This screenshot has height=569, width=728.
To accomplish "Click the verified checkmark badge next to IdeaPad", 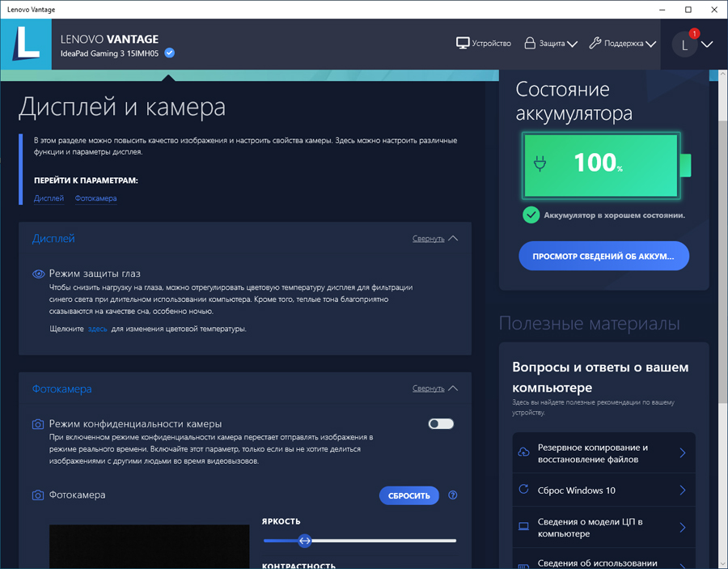I will (170, 53).
